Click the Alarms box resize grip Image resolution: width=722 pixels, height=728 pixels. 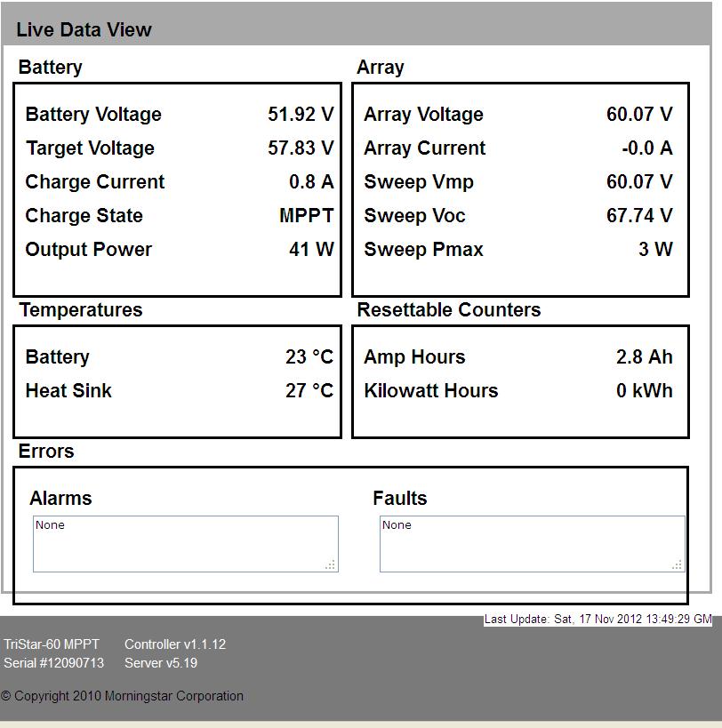(331, 564)
